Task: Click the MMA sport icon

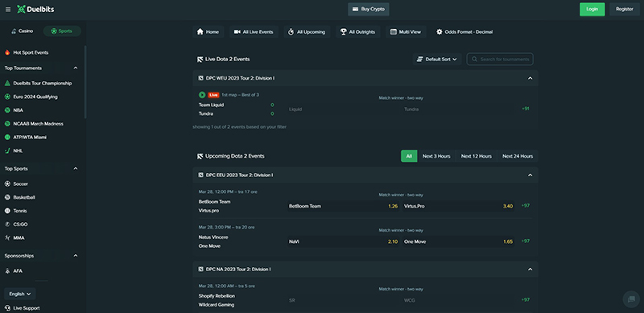Action: point(7,238)
